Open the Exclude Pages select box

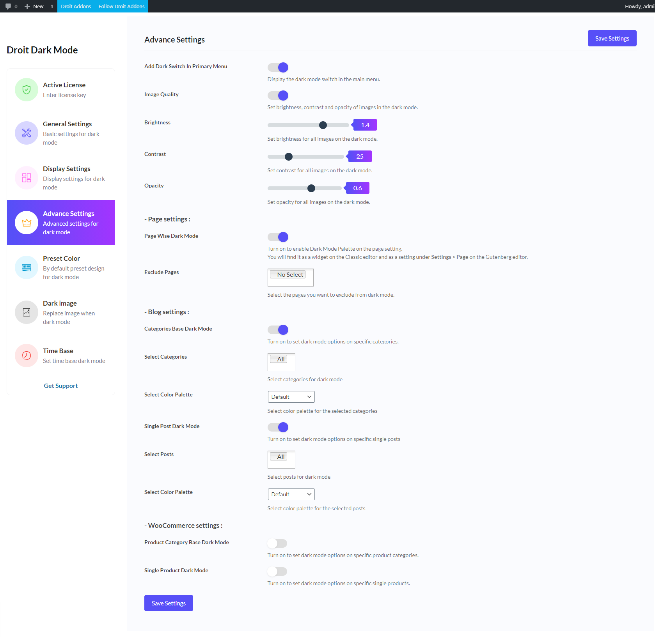point(290,278)
